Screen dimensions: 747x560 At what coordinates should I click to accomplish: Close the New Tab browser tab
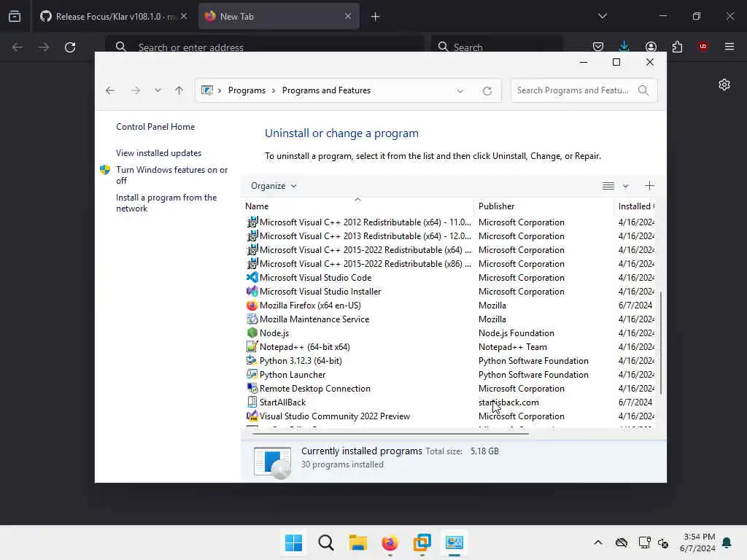pyautogui.click(x=348, y=16)
